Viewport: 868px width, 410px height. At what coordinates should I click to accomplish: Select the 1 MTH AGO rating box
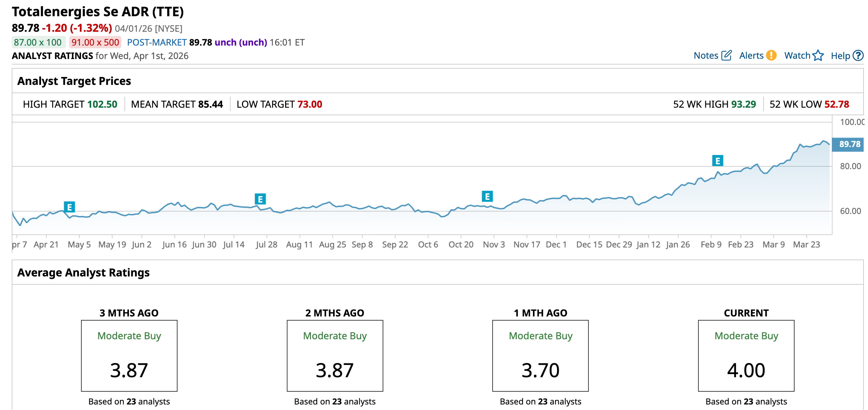[540, 355]
